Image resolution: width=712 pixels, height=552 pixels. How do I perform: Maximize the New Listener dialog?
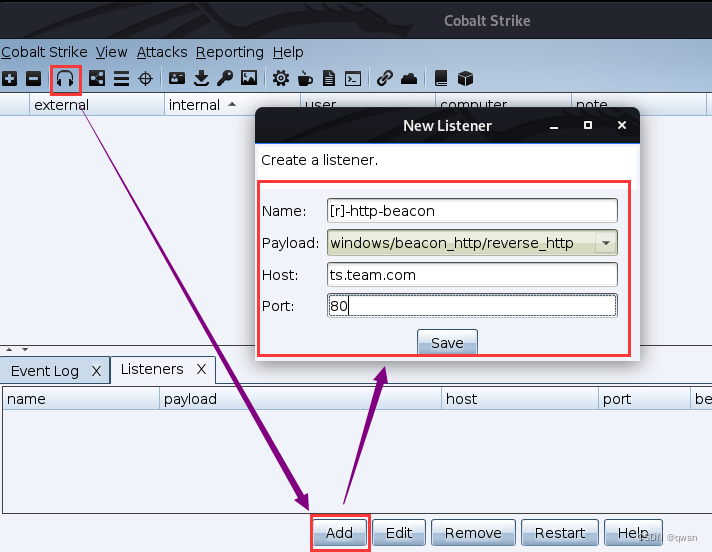tap(588, 125)
